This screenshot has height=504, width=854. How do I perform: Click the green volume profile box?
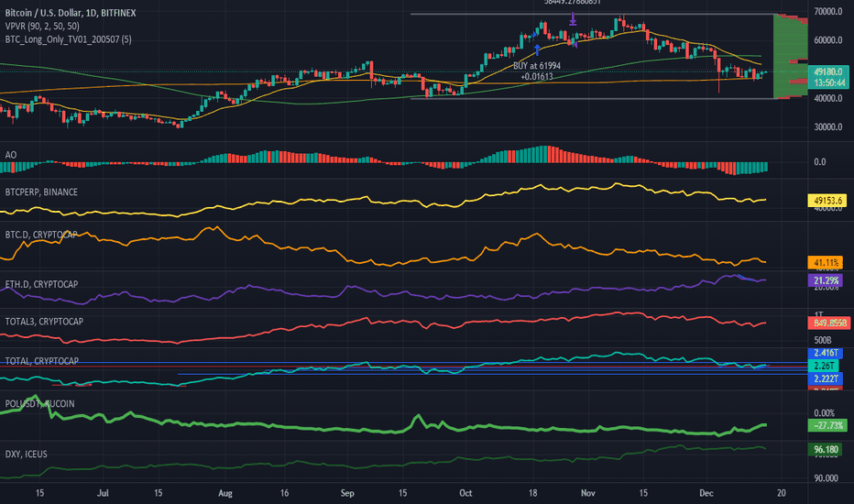[790, 56]
